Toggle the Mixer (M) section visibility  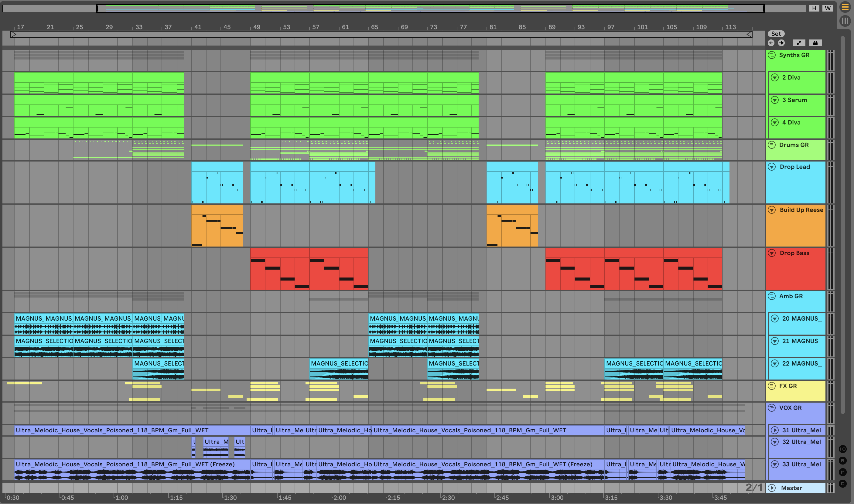pos(843,472)
